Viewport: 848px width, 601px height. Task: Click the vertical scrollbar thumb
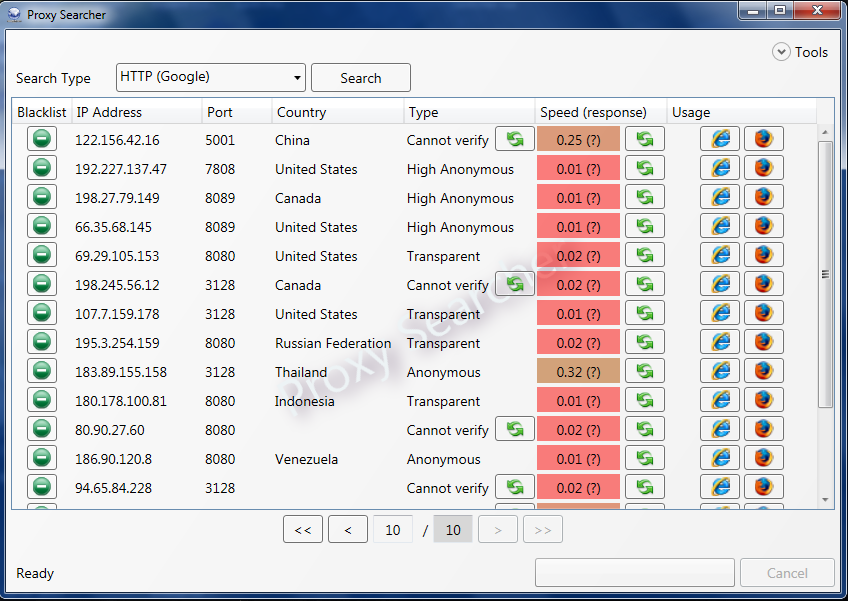tap(825, 274)
